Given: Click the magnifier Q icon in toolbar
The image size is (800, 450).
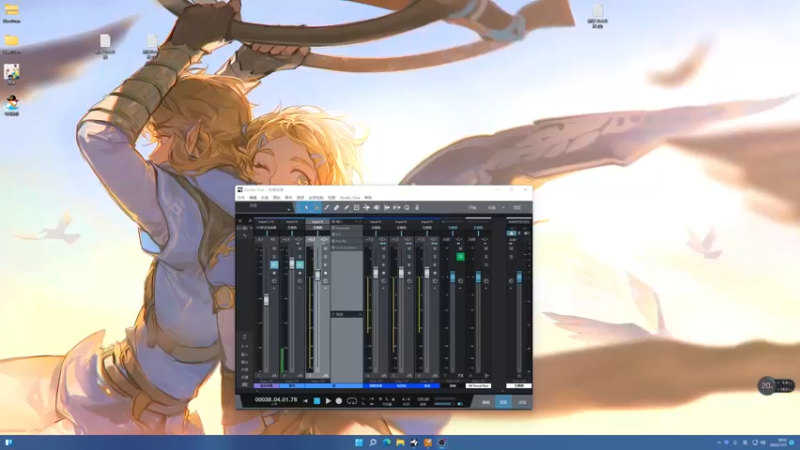Looking at the screenshot, I should coord(407,208).
